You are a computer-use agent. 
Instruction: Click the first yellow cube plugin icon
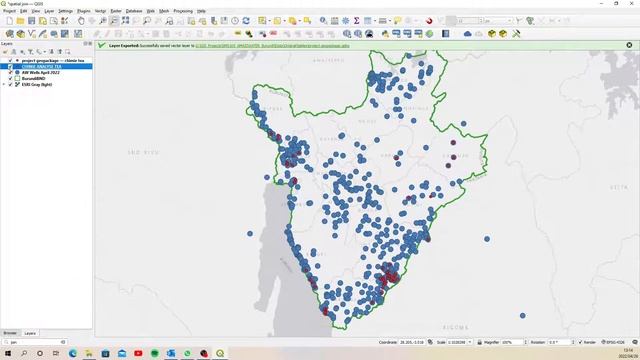[492, 34]
